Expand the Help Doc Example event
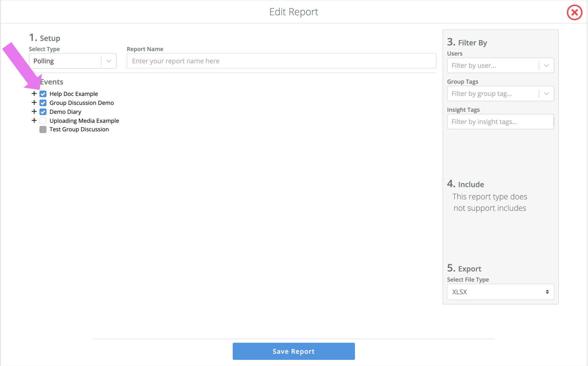Screen dimensions: 588x366 [x=34, y=94]
